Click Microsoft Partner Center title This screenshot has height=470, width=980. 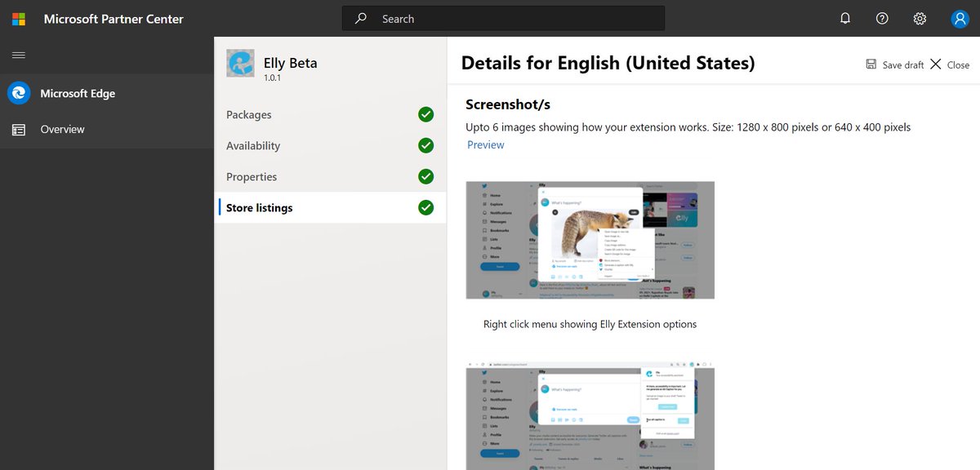(x=114, y=19)
